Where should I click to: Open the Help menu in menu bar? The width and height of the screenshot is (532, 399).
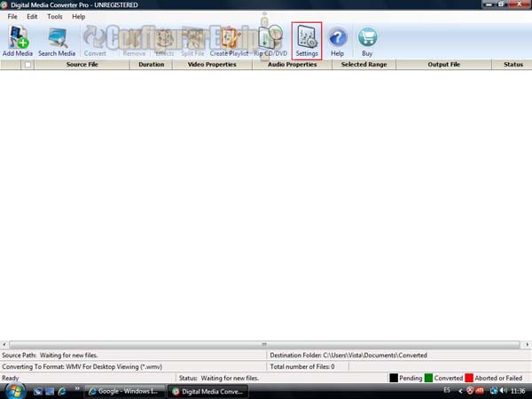(78, 17)
